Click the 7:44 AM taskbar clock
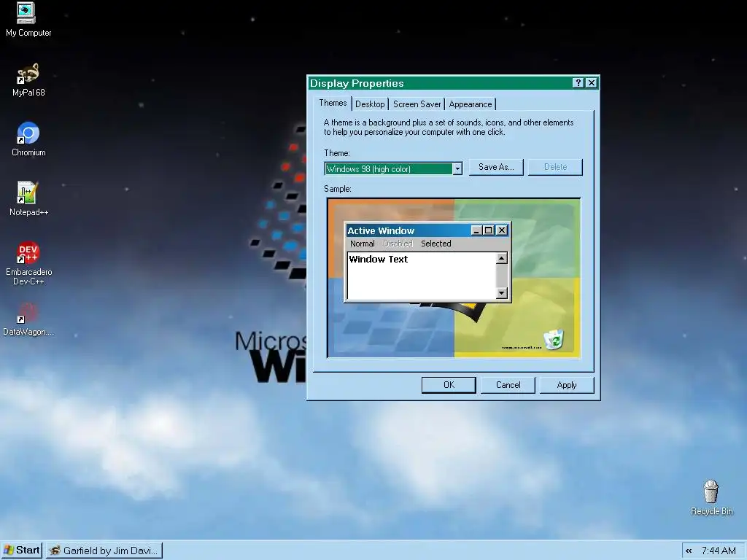The height and width of the screenshot is (560, 747). (719, 551)
